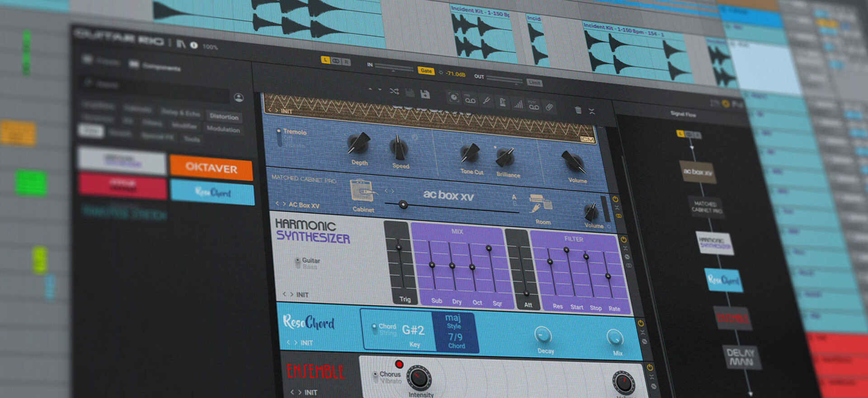Select the L input channel button
Viewport: 868px width, 398px height.
click(x=325, y=60)
